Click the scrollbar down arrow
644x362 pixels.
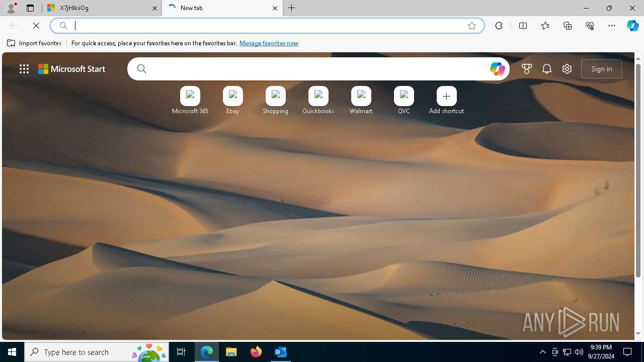click(x=638, y=334)
